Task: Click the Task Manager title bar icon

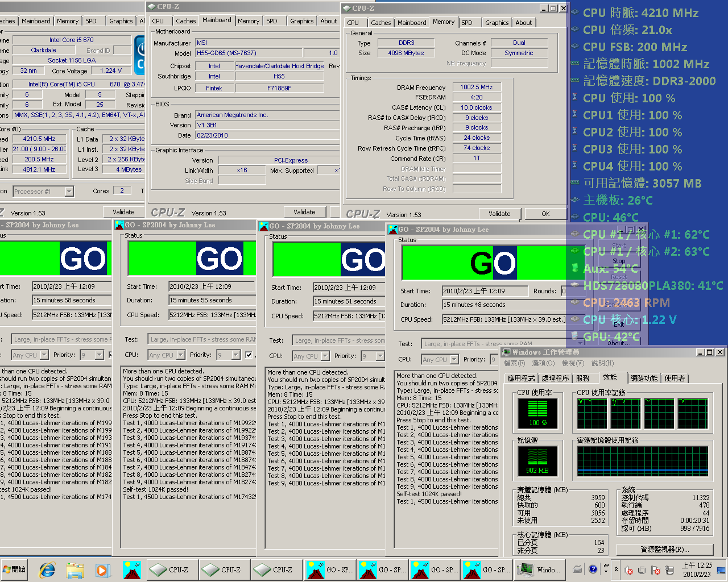Action: tap(506, 352)
